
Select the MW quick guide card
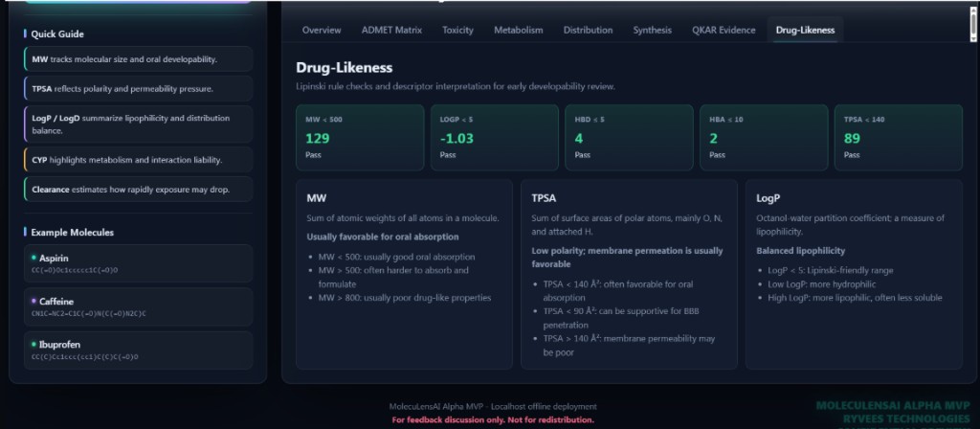[138, 58]
